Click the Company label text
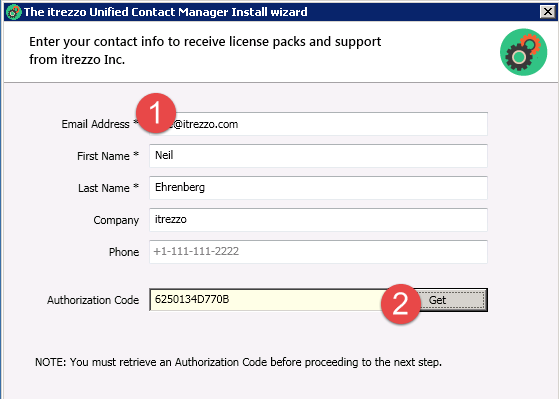Screen dimensions: 559x399 (116, 220)
